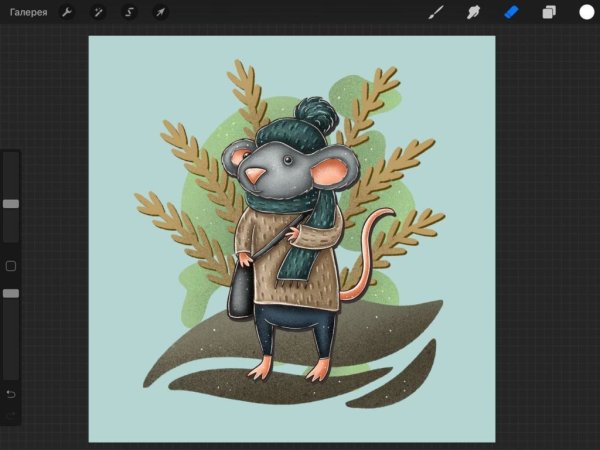Viewport: 600px width, 450px height.
Task: Open the Adjustments magic wand menu
Action: click(98, 13)
